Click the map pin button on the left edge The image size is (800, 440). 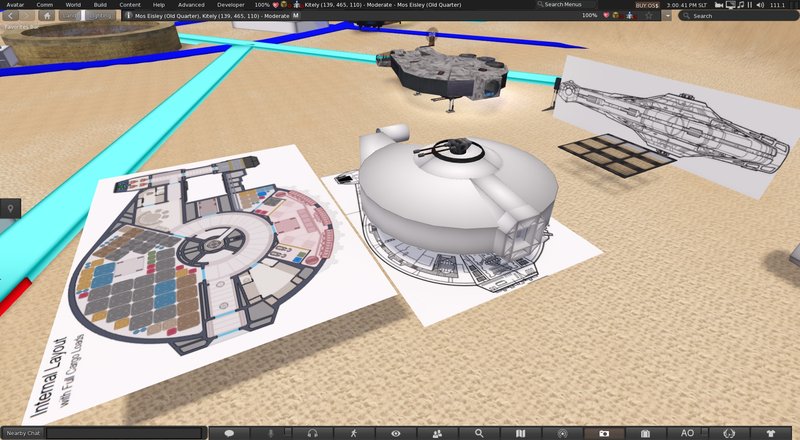coord(10,208)
